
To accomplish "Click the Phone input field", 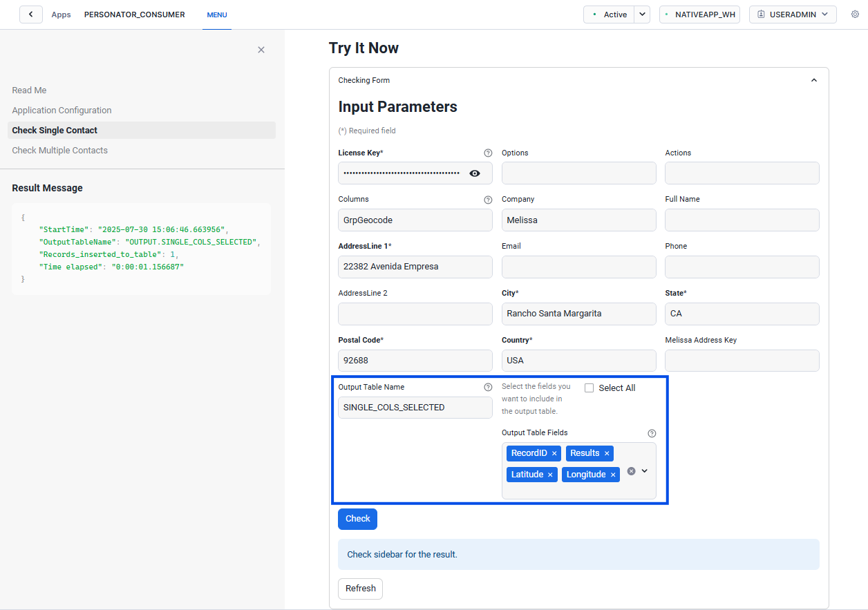I will point(742,267).
